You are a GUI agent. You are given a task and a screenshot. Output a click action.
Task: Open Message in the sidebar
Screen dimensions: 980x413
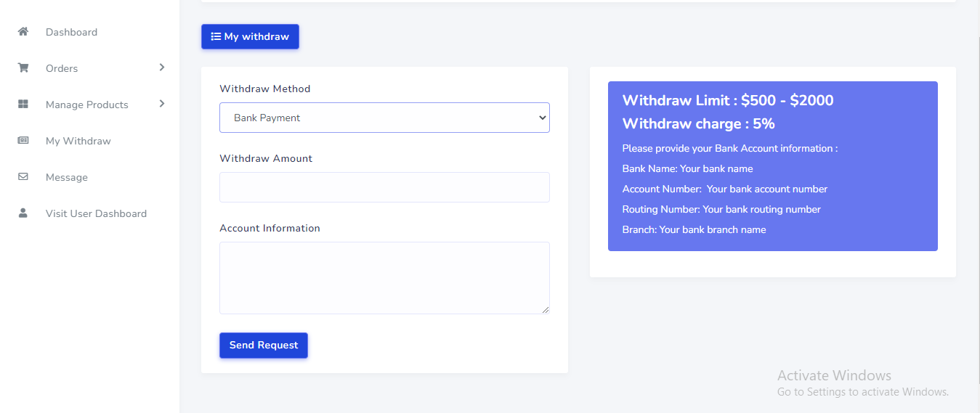66,177
